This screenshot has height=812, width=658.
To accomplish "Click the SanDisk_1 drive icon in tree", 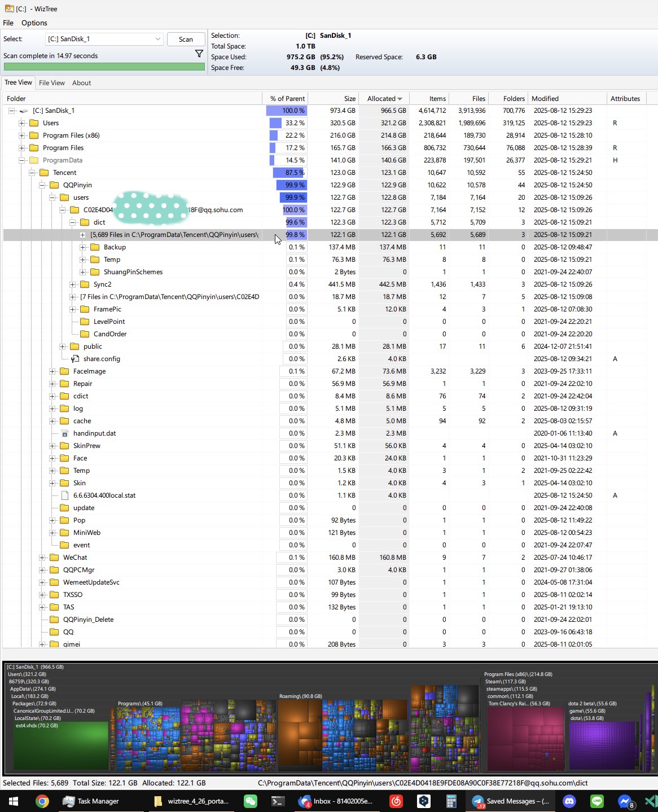I will (x=24, y=111).
